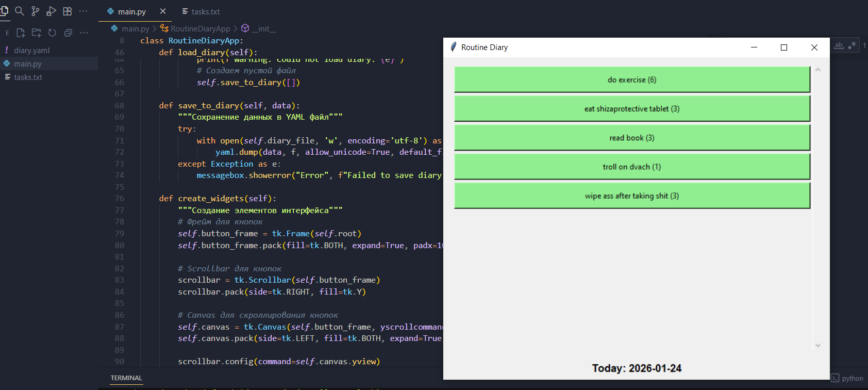Click the New Folder icon in explorer

coord(36,33)
